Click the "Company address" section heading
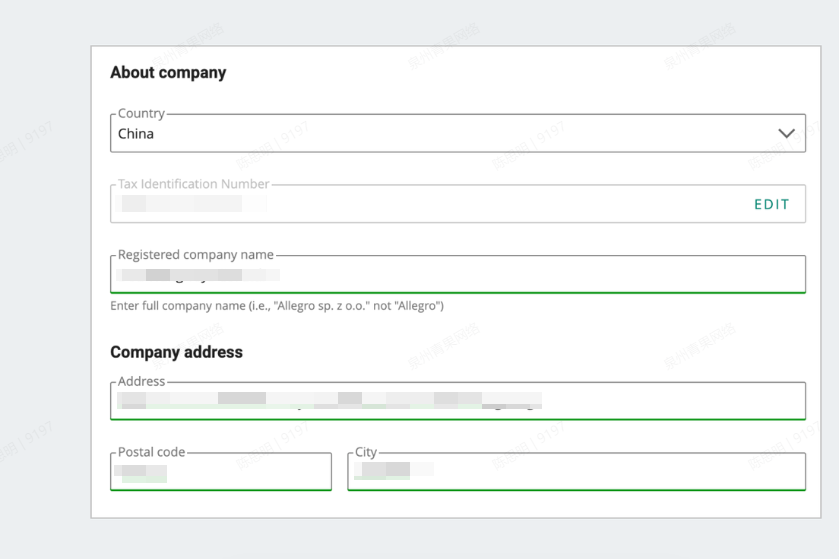Image resolution: width=839 pixels, height=559 pixels. coord(176,352)
